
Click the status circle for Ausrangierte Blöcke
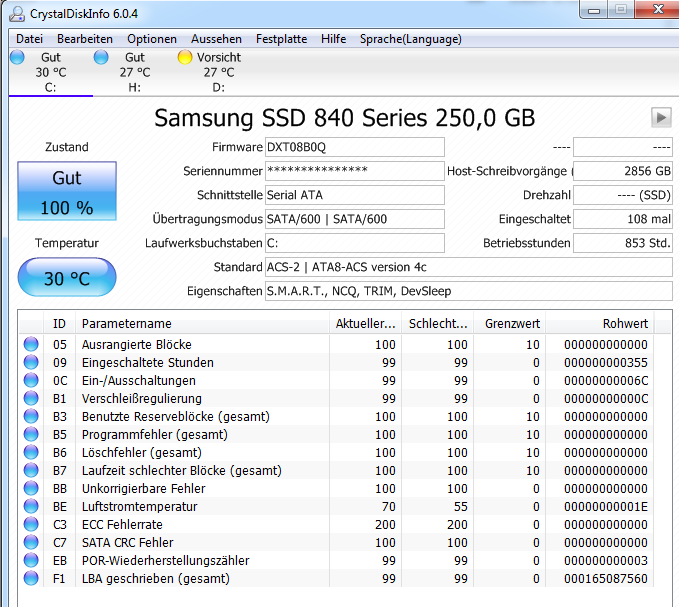[x=31, y=344]
